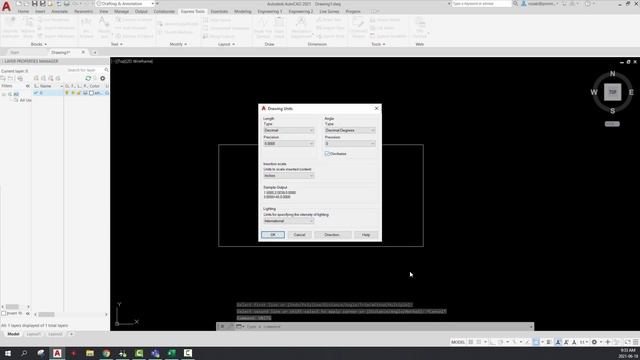Image resolution: width=640 pixels, height=360 pixels.
Task: Click the Delete Layer icon in layer manager
Action: [x=51, y=78]
